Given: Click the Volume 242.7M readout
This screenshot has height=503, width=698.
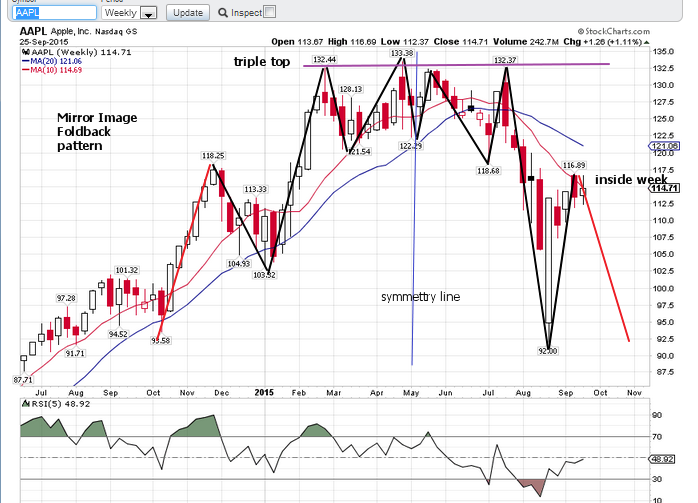Looking at the screenshot, I should click(526, 42).
